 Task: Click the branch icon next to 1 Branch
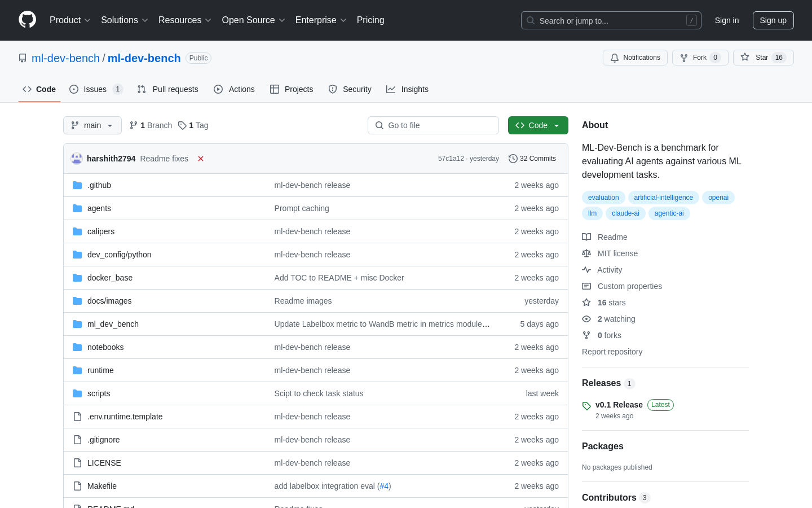click(134, 125)
